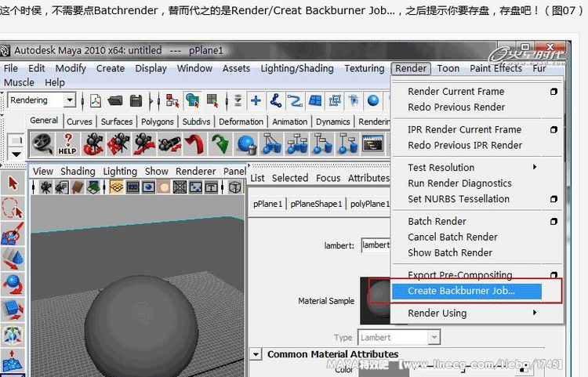Activate the Rotate tool in toolbox
The width and height of the screenshot is (588, 377).
13,284
